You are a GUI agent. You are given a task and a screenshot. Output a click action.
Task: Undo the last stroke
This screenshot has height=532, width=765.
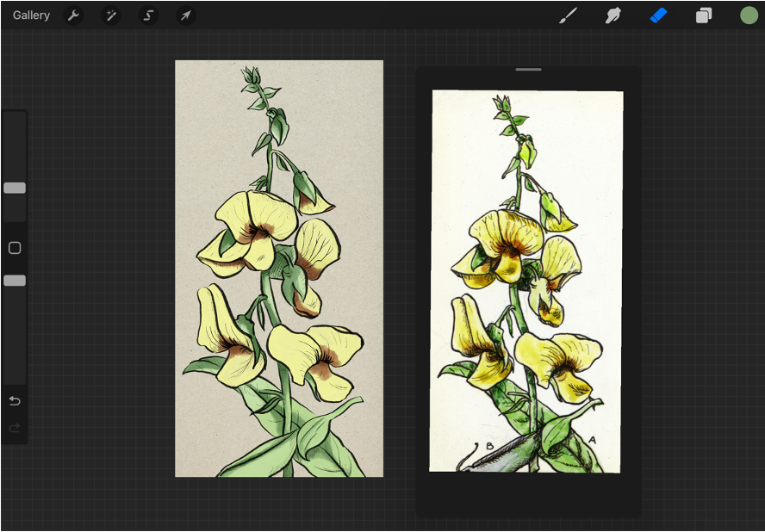(15, 401)
